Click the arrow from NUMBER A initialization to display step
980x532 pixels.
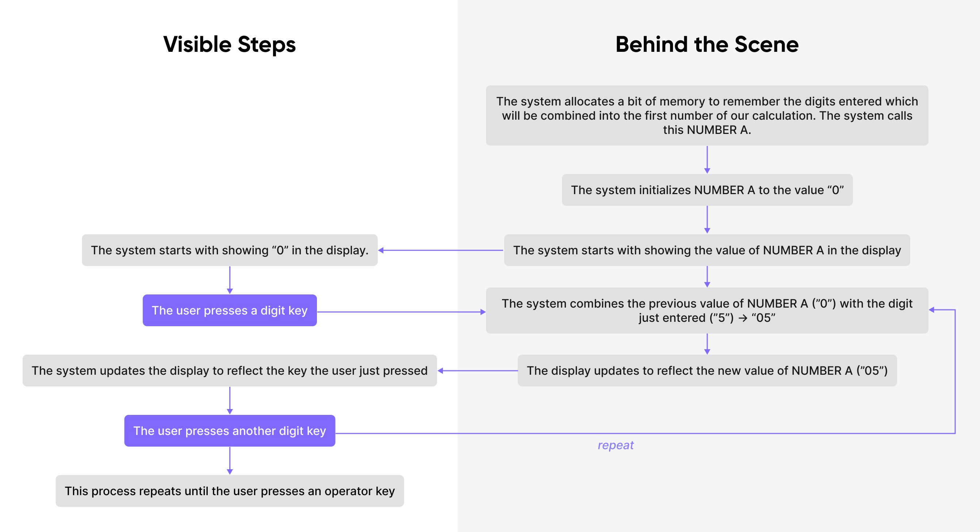688,229
